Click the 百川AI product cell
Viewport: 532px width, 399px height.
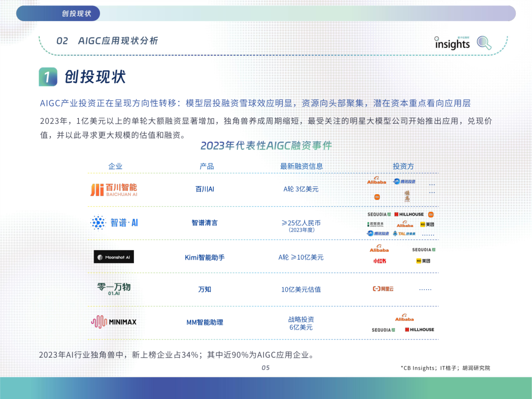tap(204, 189)
